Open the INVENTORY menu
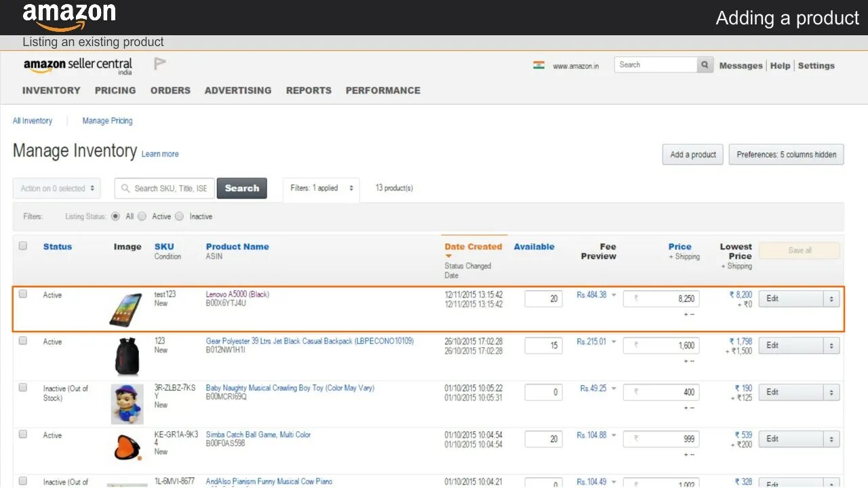Viewport: 868px width, 488px height. pos(51,90)
